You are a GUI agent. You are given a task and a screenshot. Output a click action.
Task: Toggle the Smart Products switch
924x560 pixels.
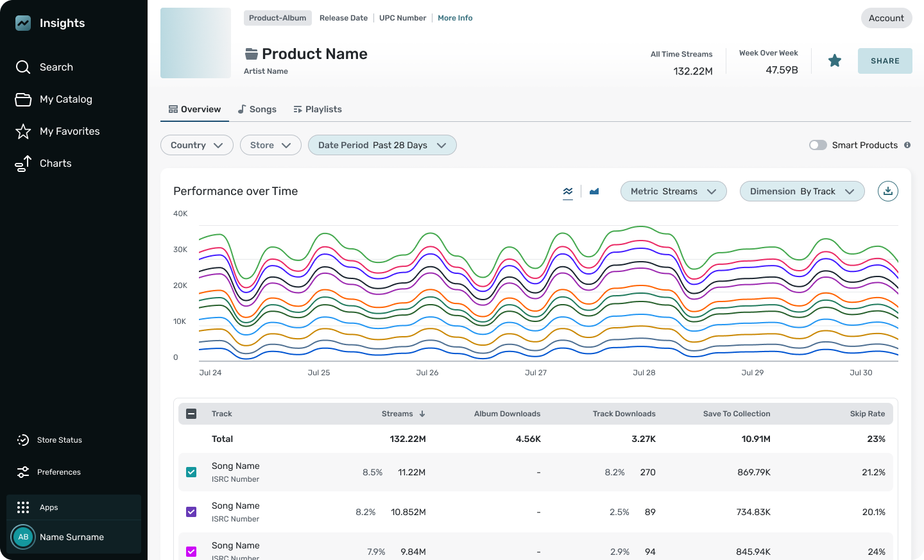[x=818, y=145]
